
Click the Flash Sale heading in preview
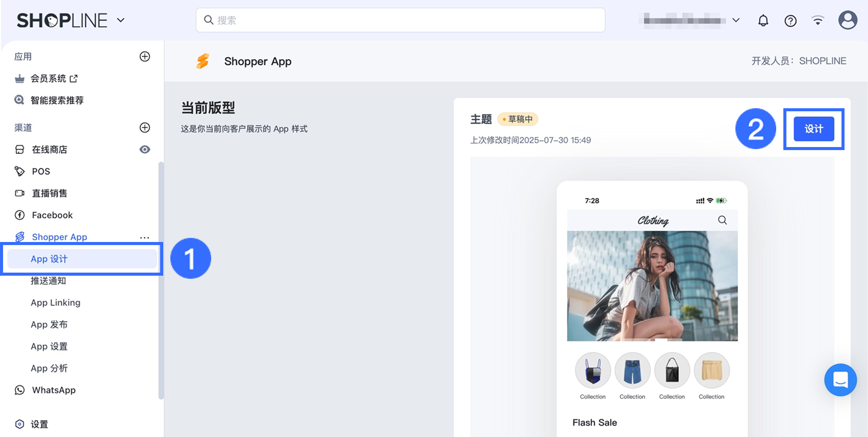(595, 423)
